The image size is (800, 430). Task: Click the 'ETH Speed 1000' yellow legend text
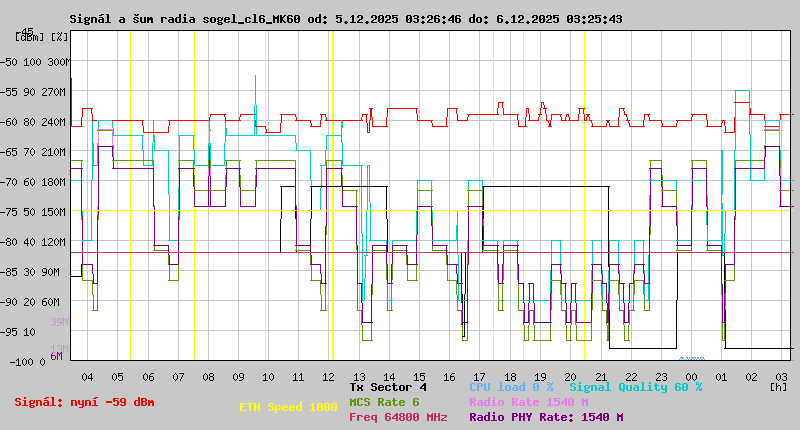click(288, 407)
